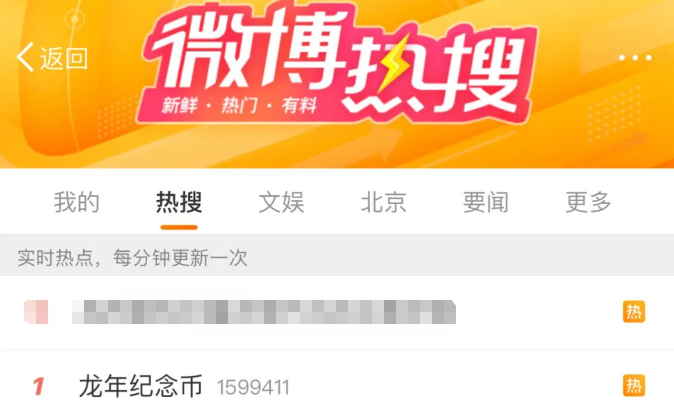
Task: Tap the 热 badge on the pinned blurred entry
Action: tap(634, 312)
